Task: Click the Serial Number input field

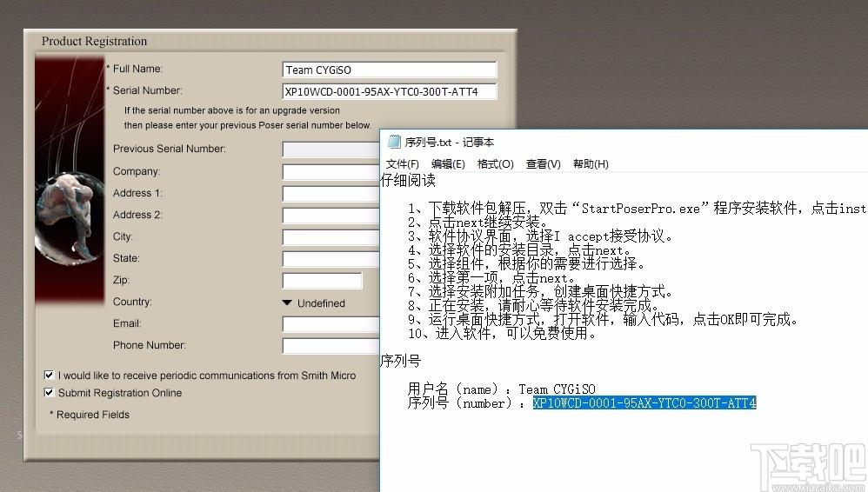Action: [x=389, y=91]
